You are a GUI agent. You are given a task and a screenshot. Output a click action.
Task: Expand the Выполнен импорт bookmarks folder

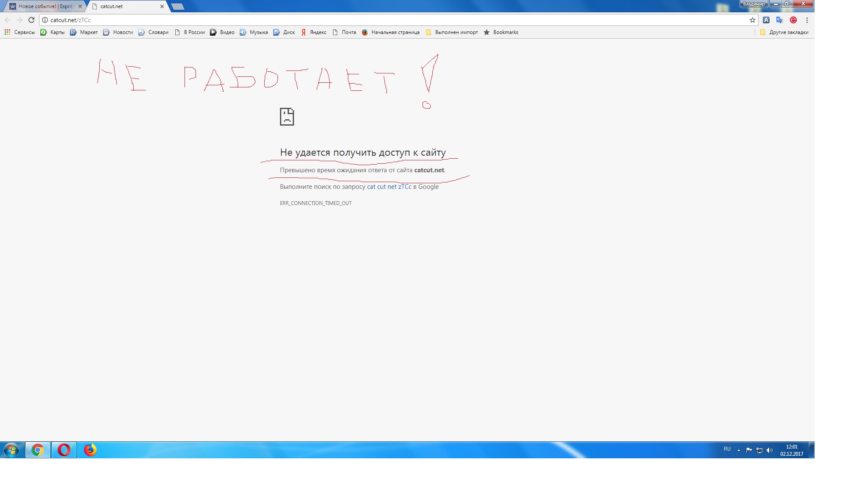click(451, 32)
